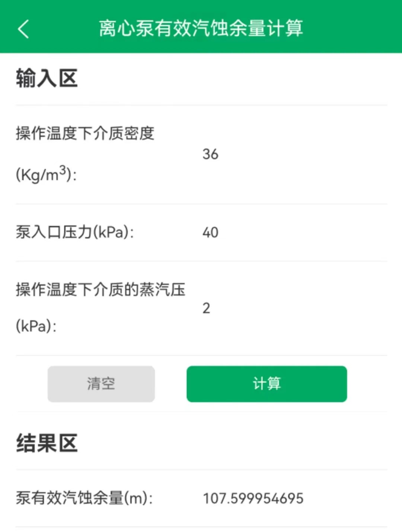Focus the vapor pressure field showing 2
The width and height of the screenshot is (402, 532).
(294, 308)
